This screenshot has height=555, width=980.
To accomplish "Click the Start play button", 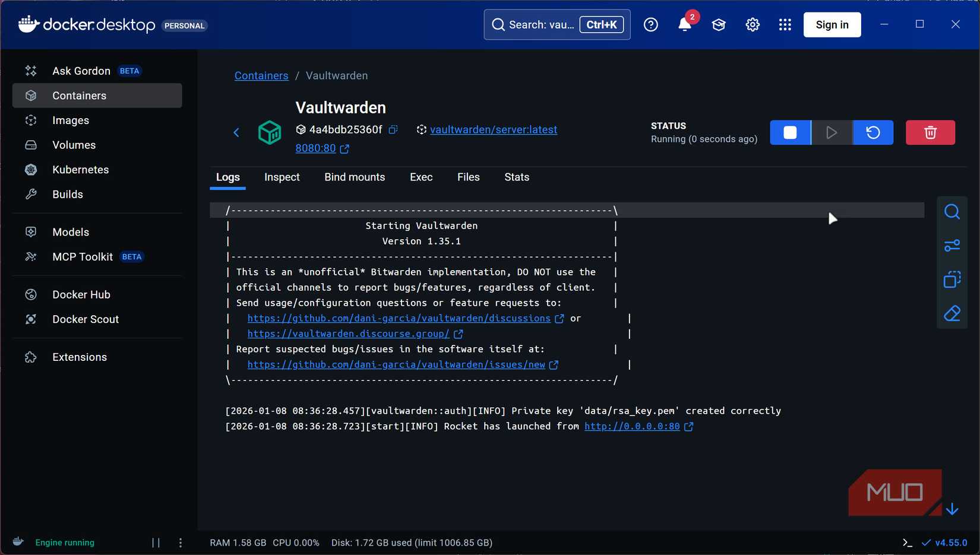I will pos(832,132).
